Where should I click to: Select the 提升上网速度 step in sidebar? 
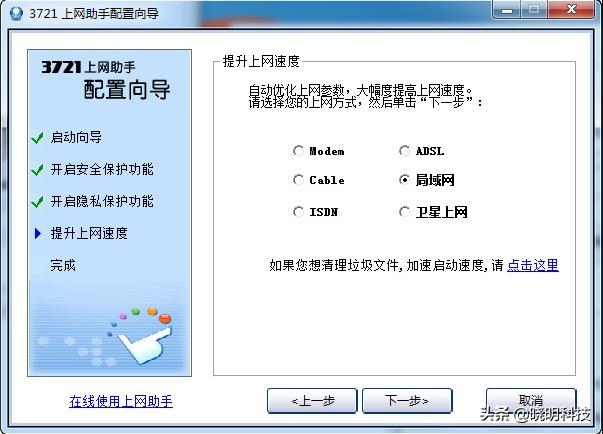(89, 233)
